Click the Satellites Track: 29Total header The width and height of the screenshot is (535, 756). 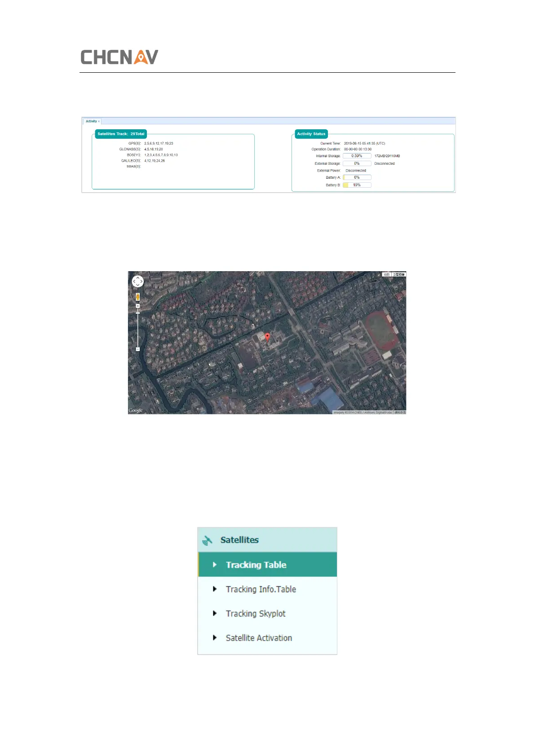pos(121,134)
